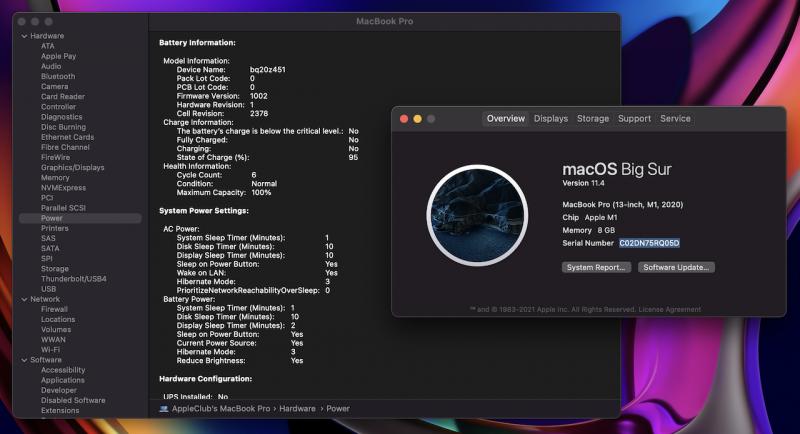Select SAS in the sidebar

coord(48,239)
